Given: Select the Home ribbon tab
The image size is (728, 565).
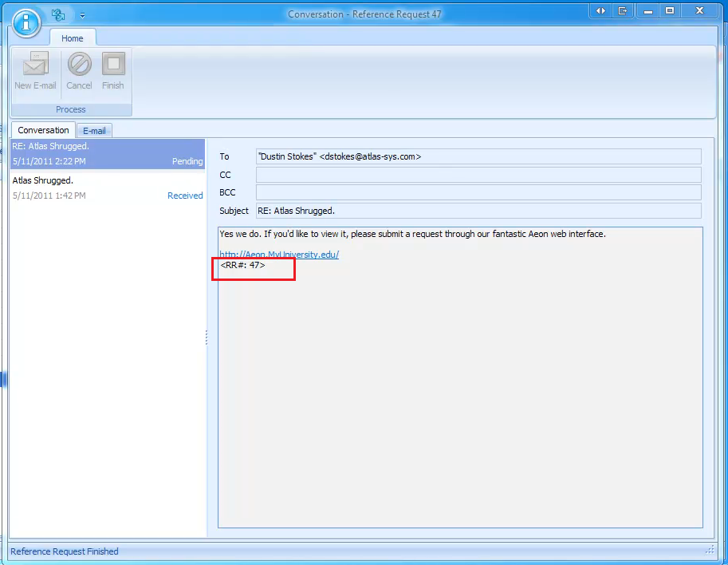Looking at the screenshot, I should (73, 38).
